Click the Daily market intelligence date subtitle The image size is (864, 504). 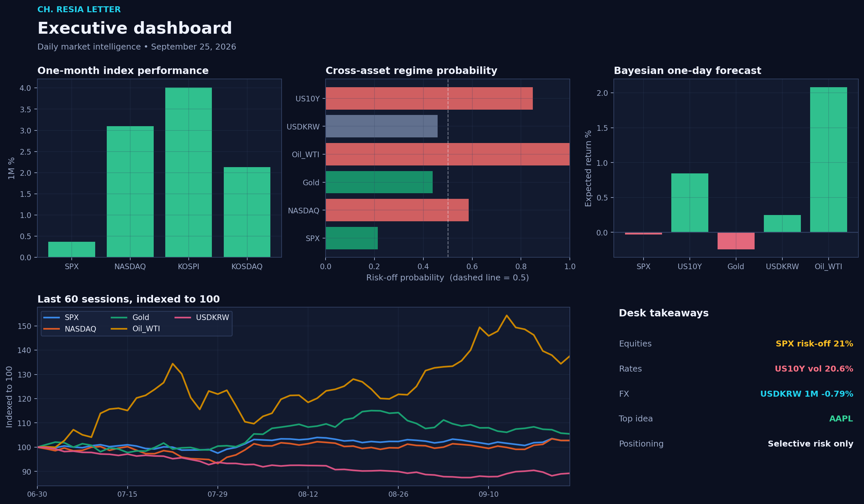click(137, 47)
